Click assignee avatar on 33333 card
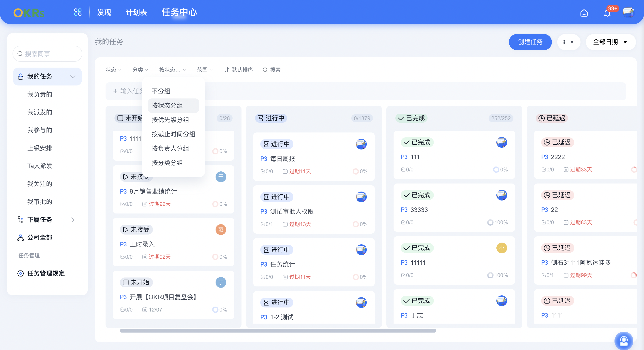 [502, 195]
